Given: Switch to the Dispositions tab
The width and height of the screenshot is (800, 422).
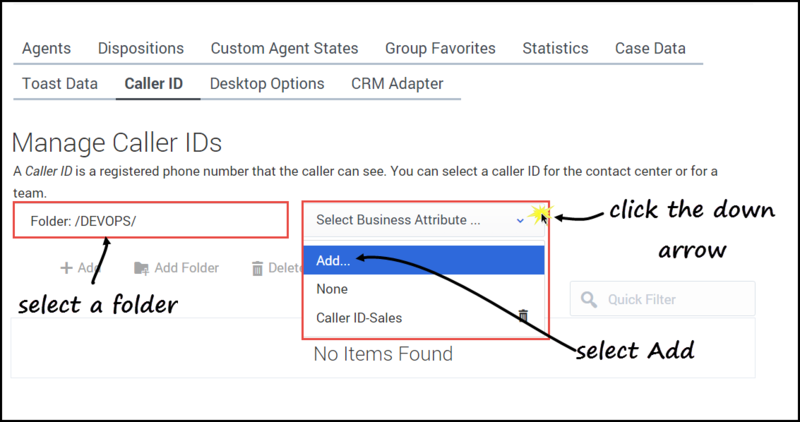Looking at the screenshot, I should [x=141, y=48].
